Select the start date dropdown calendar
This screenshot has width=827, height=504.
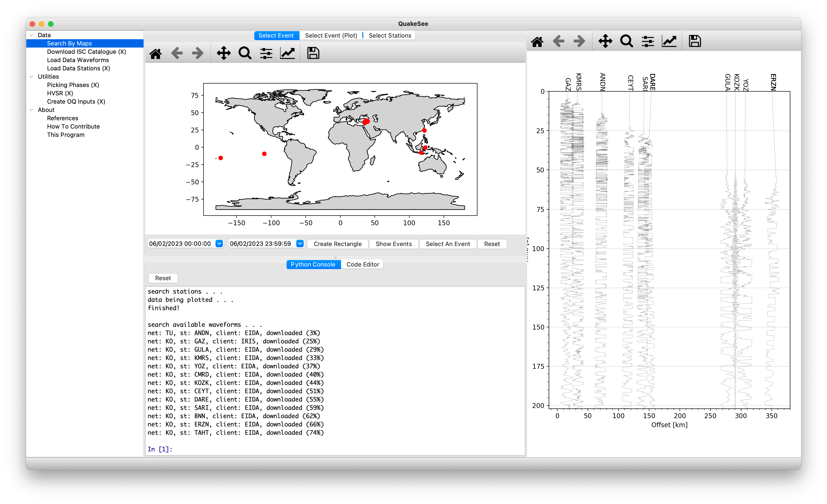point(219,243)
